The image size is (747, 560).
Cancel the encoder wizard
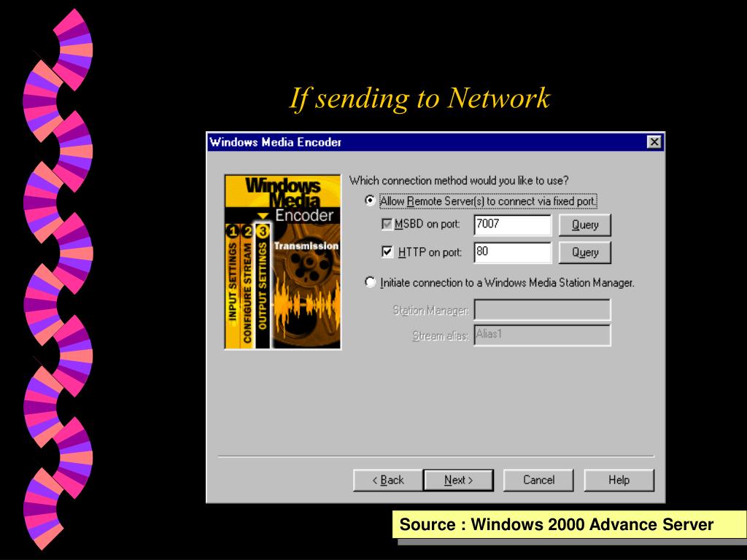538,480
